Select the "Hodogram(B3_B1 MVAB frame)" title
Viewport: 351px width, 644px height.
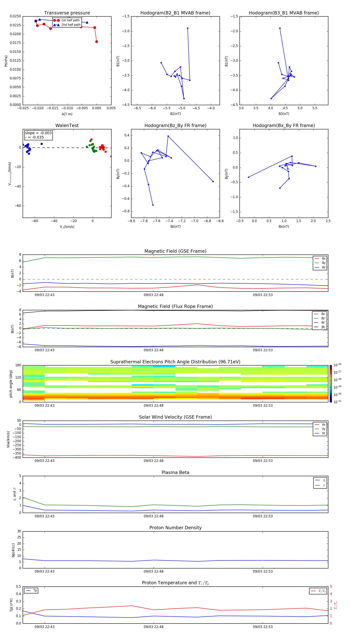point(284,13)
